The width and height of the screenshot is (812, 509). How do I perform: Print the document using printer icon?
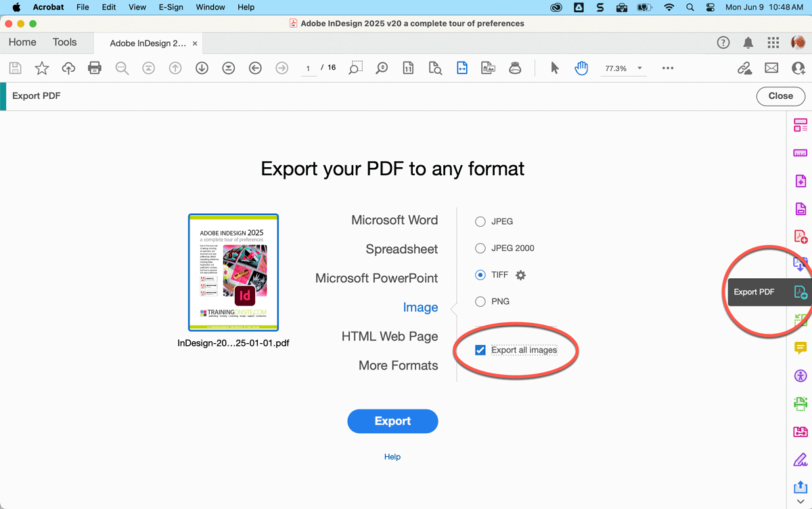click(x=95, y=68)
